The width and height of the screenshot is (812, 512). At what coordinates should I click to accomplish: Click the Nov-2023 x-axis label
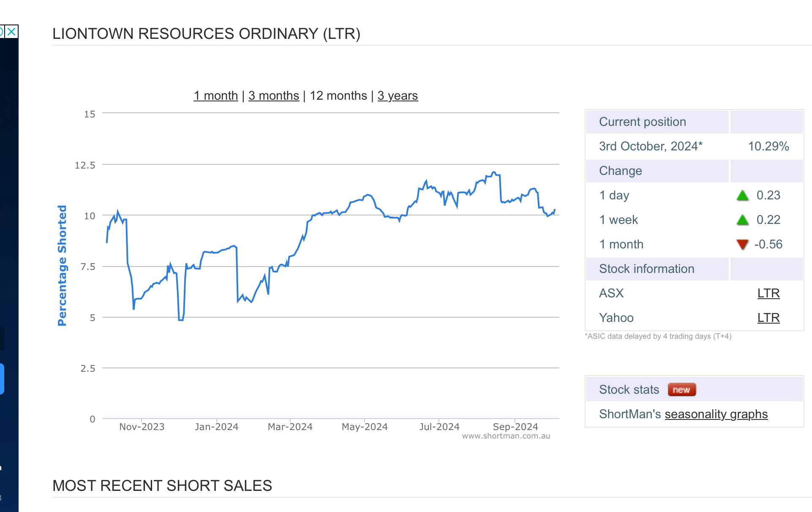click(x=142, y=427)
